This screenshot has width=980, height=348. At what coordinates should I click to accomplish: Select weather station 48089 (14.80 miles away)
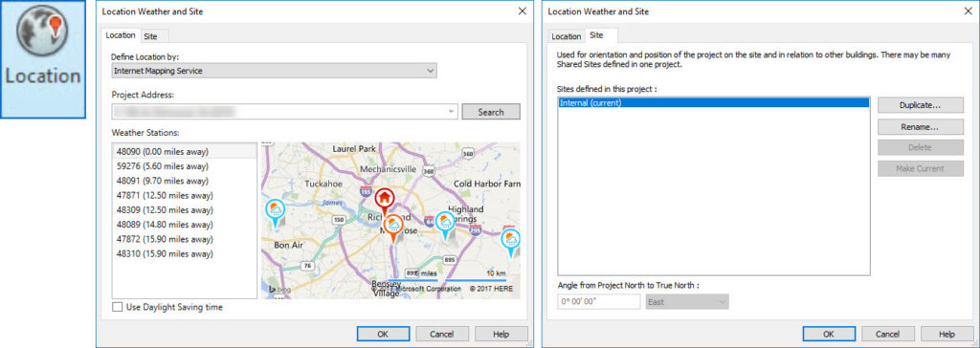184,225
